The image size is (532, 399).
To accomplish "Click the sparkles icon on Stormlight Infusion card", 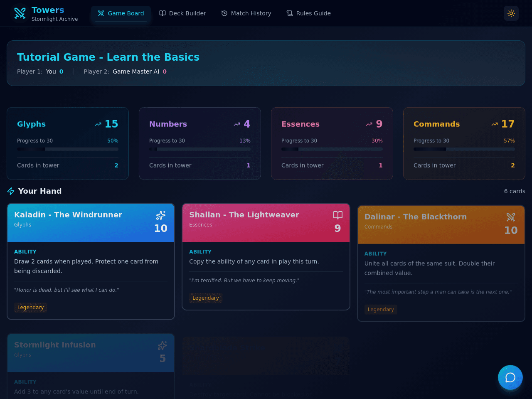I will click(163, 345).
